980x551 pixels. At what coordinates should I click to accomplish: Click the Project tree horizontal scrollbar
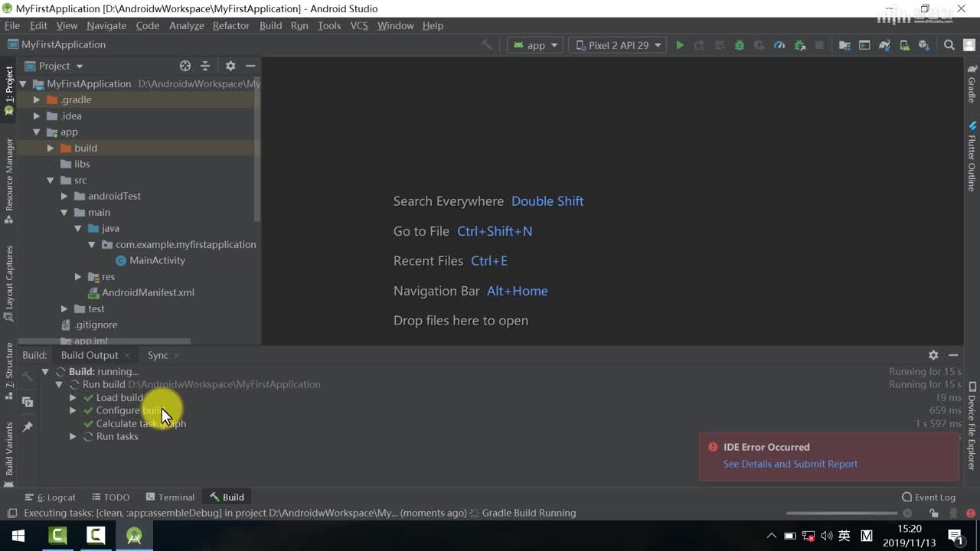(x=104, y=341)
